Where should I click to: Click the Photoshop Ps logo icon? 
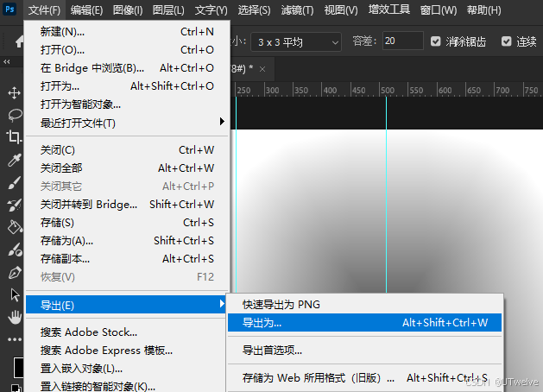[x=10, y=9]
